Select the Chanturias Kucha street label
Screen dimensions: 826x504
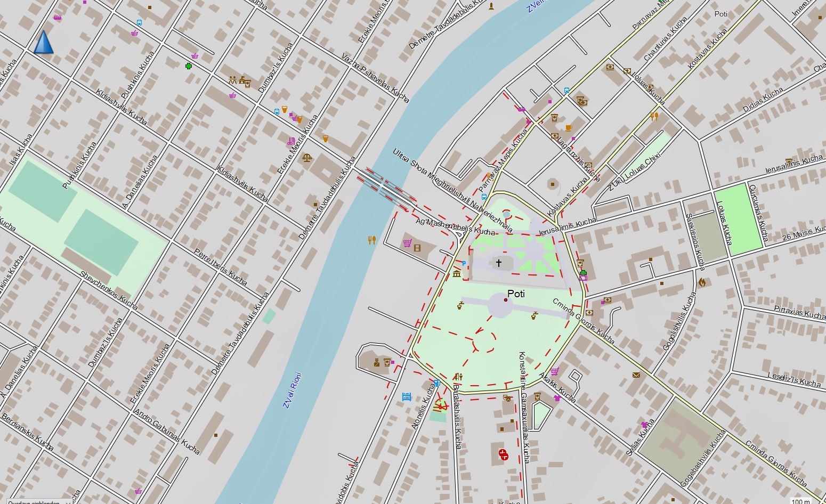point(665,38)
